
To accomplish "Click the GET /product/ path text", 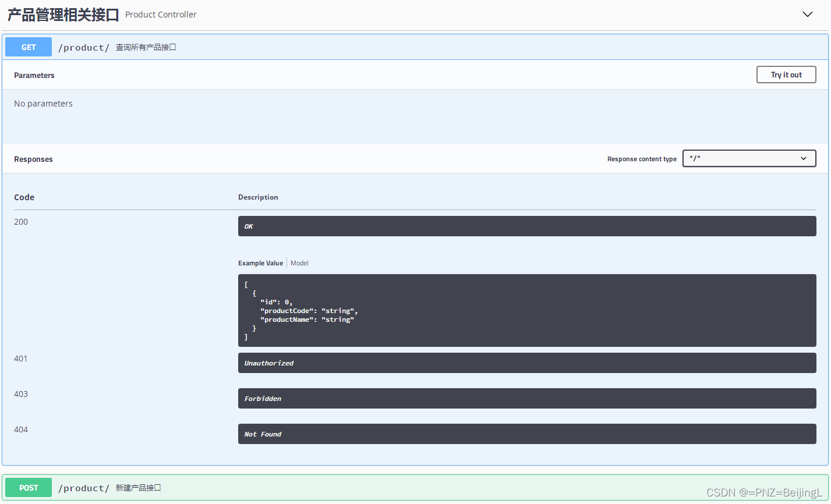I will coord(83,48).
